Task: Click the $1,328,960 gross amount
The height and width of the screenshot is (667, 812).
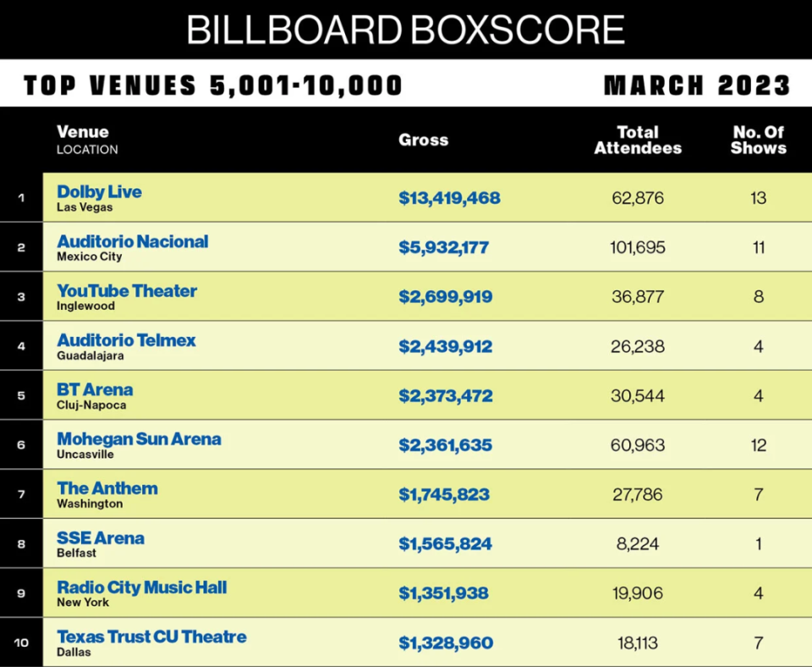Action: [x=446, y=642]
